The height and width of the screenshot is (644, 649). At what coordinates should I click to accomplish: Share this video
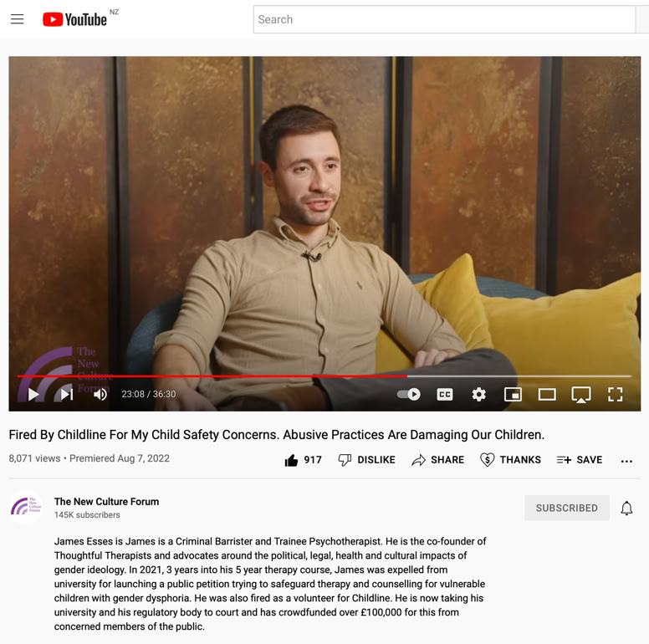click(438, 460)
